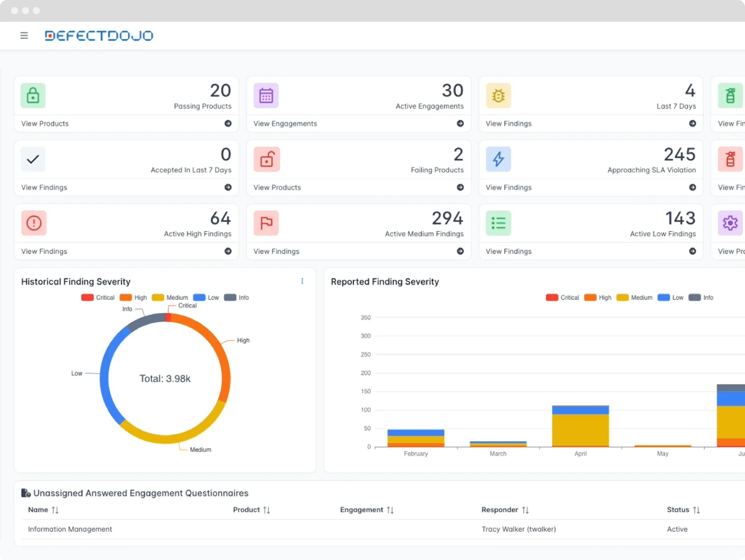The width and height of the screenshot is (745, 560).
Task: Click the red exclamation Active High Findings icon
Action: click(x=34, y=223)
